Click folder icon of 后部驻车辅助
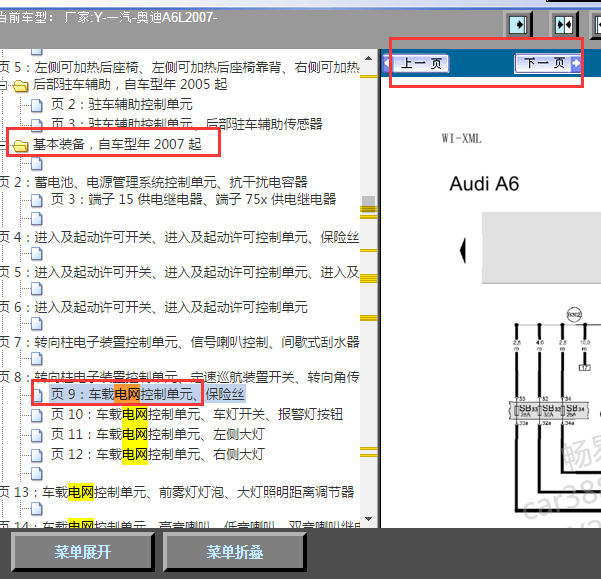Screen dimensions: 601x579 [x=21, y=86]
